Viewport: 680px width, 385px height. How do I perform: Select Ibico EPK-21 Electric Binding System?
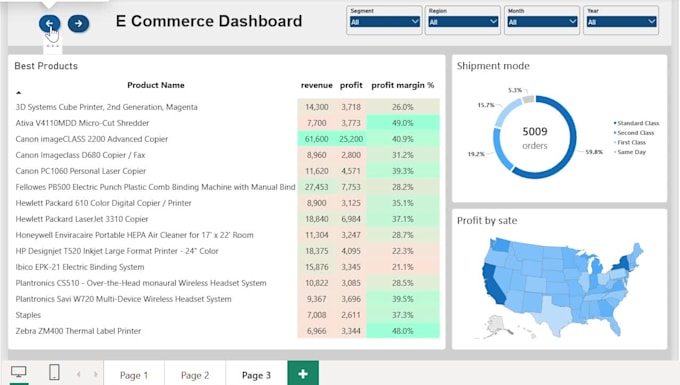(x=228, y=268)
